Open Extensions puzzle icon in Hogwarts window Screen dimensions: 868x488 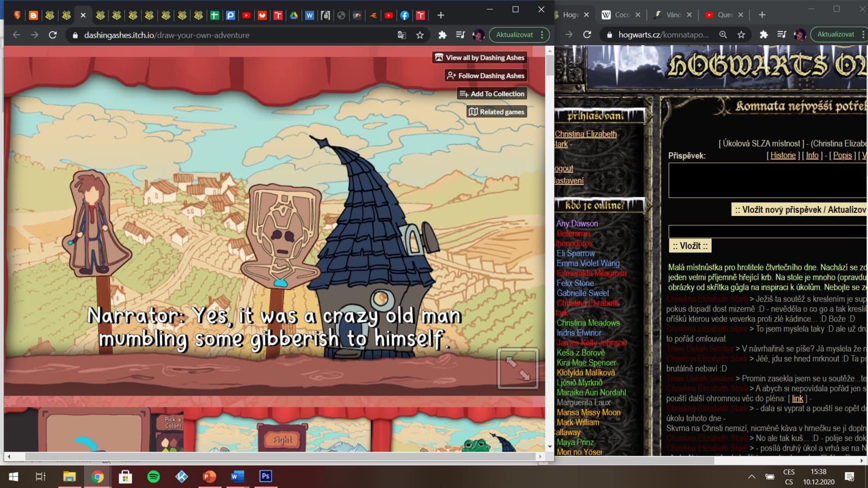763,35
